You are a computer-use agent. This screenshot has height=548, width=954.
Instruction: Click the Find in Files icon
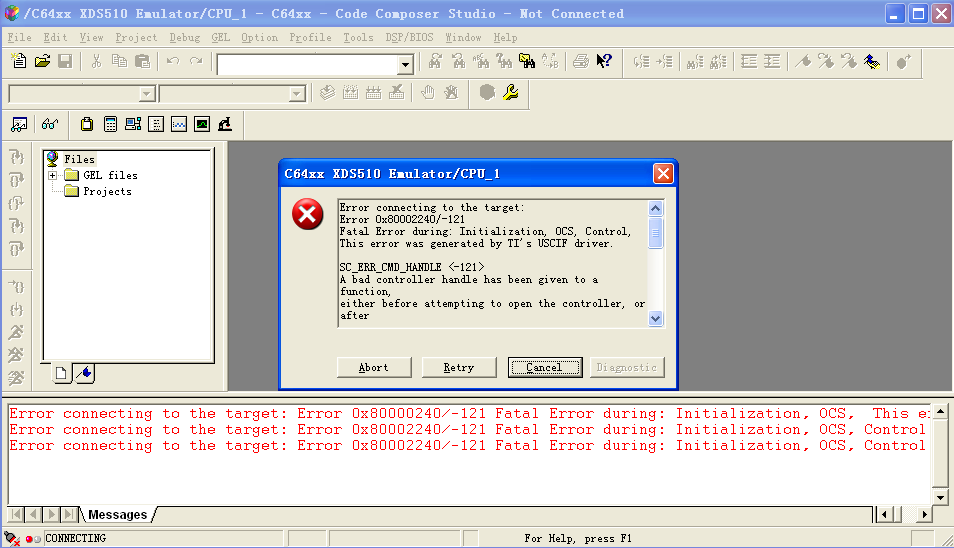527,61
